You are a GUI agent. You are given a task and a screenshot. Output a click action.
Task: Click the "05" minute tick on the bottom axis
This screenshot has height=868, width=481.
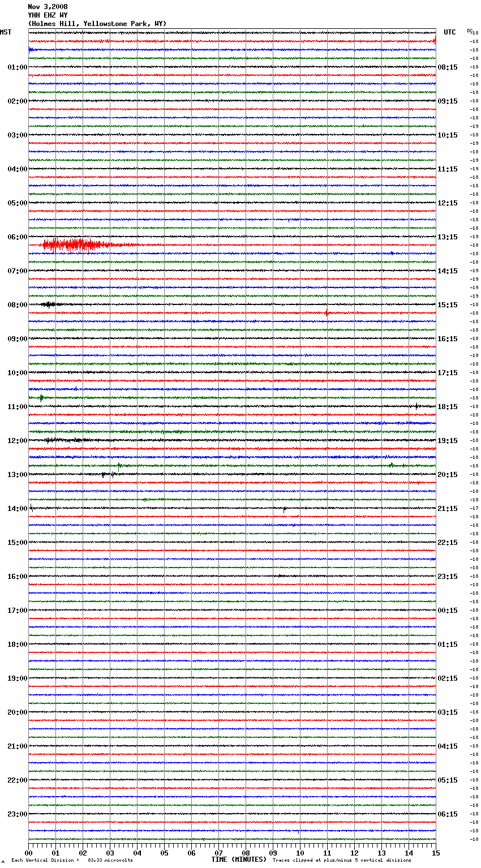pyautogui.click(x=164, y=853)
